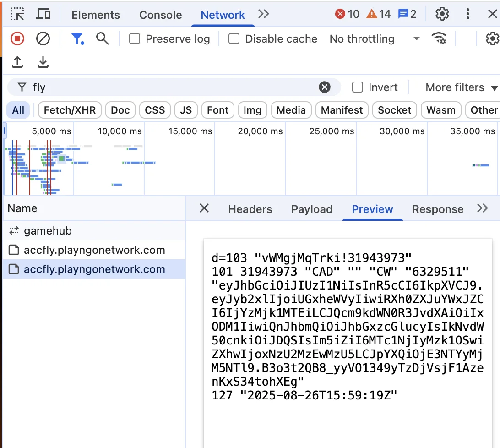Screen dimensions: 500x448
Task: Show more DevTools panels chevron
Action: [263, 14]
